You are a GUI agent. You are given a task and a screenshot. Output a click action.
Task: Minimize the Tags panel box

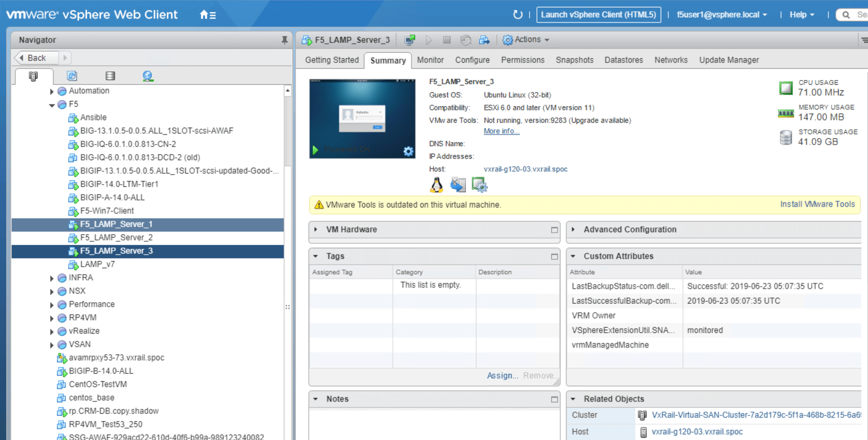click(x=554, y=257)
